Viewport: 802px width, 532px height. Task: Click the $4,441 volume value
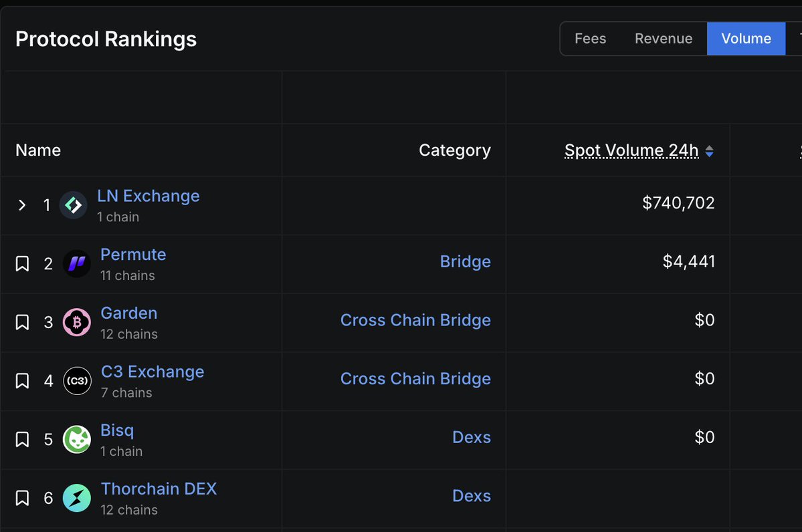tap(688, 262)
